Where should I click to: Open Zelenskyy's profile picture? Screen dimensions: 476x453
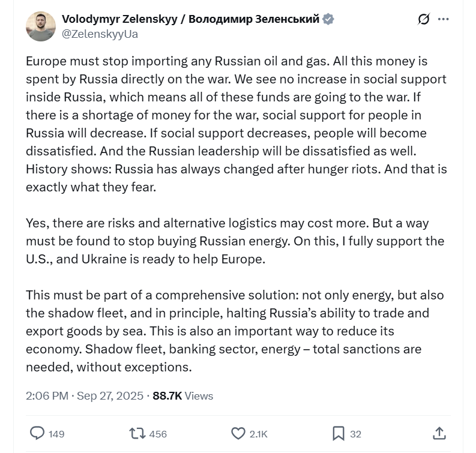41,26
